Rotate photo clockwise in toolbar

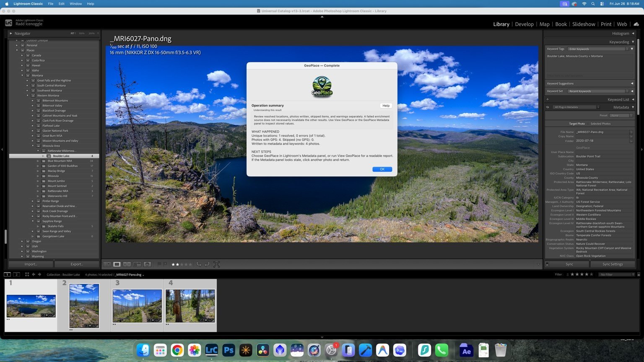pos(207,264)
